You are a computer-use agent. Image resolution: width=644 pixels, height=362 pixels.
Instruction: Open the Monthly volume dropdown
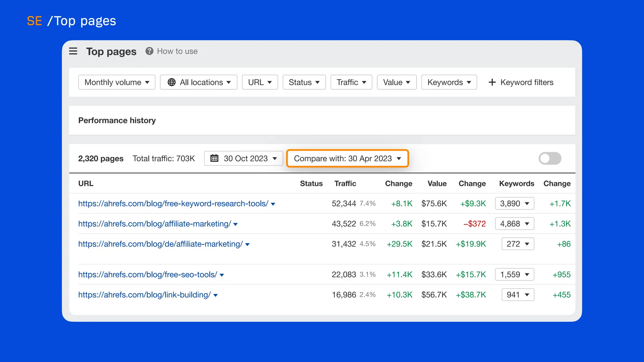click(117, 82)
